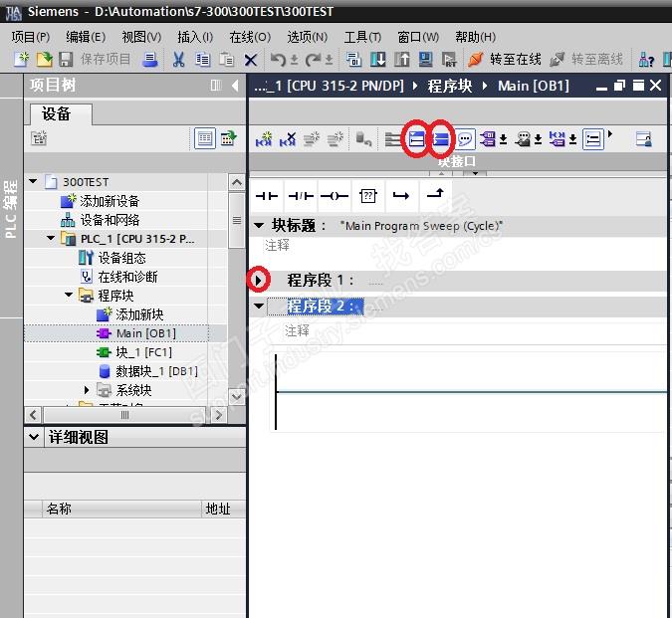This screenshot has width=672, height=618.
Task: Collapse the PLC_1 [CPU 315-2 P... node
Action: click(x=51, y=238)
